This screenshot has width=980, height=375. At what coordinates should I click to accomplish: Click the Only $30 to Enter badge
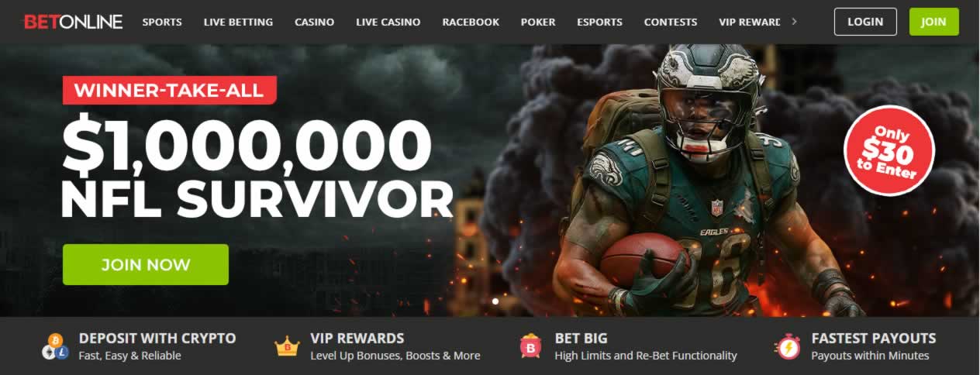click(x=889, y=150)
